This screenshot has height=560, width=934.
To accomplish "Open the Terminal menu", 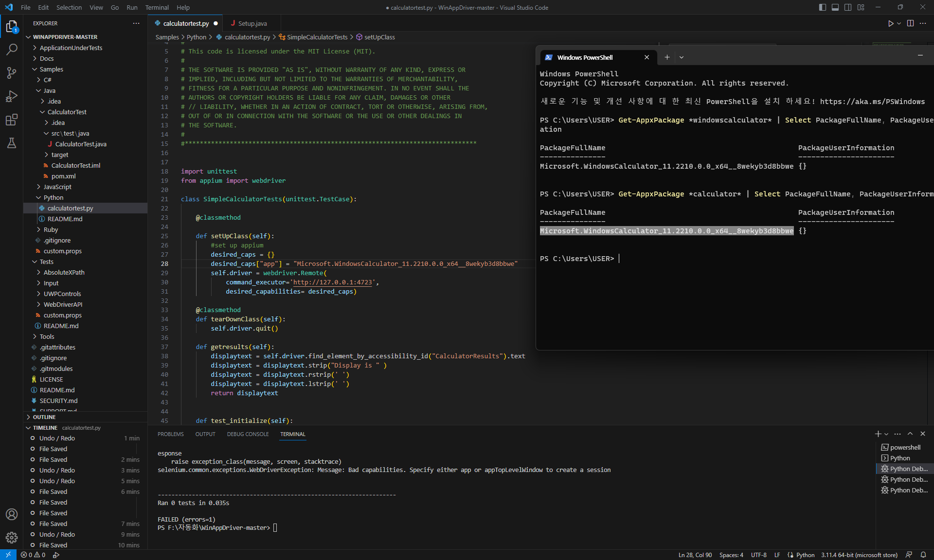I will point(157,7).
